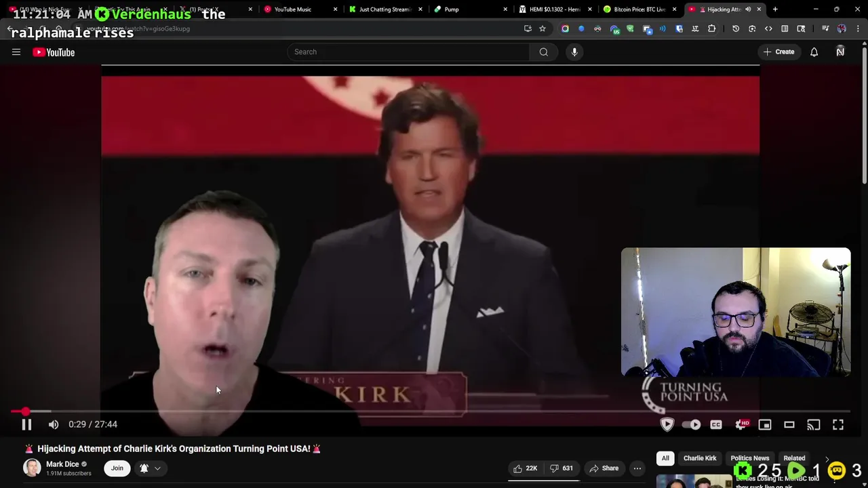Image resolution: width=868 pixels, height=488 pixels.
Task: Open video settings gear
Action: (x=741, y=424)
